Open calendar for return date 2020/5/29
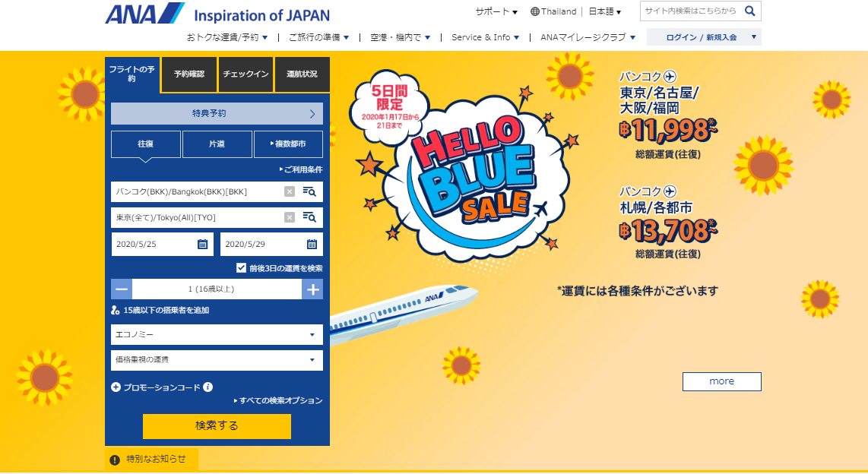 (x=312, y=245)
